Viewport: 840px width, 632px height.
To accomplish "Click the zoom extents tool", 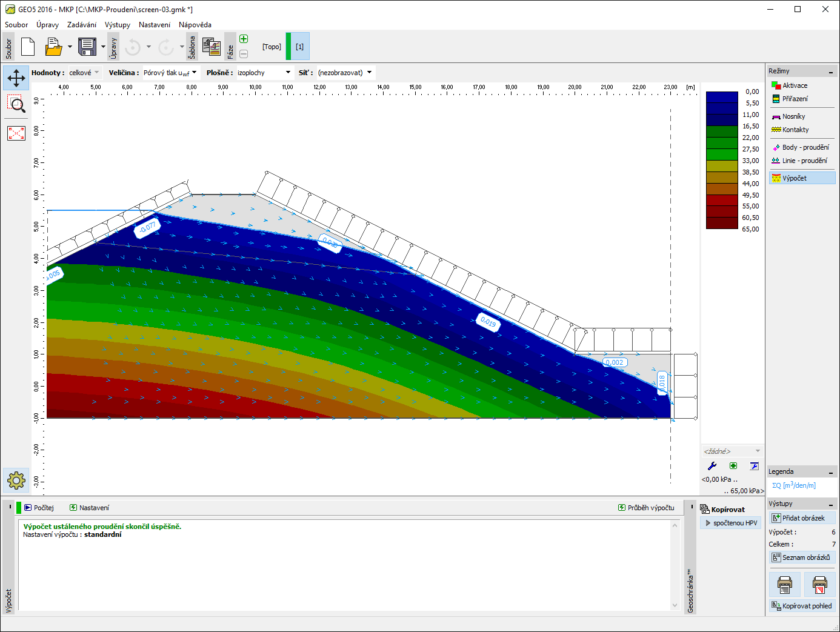I will click(16, 133).
